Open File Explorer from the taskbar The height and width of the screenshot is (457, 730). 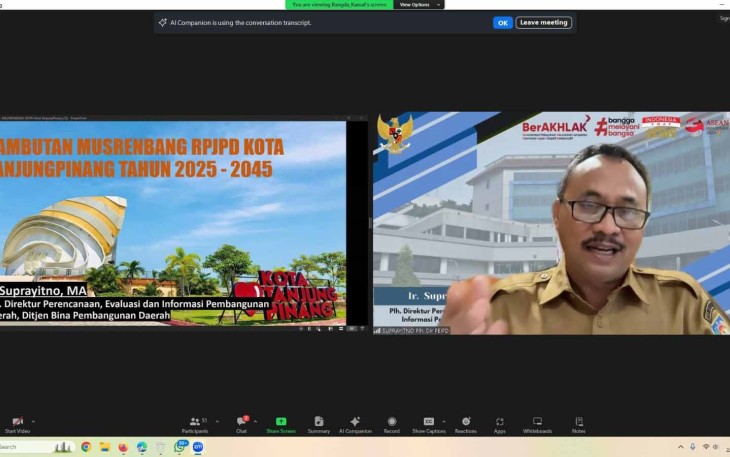pos(105,447)
